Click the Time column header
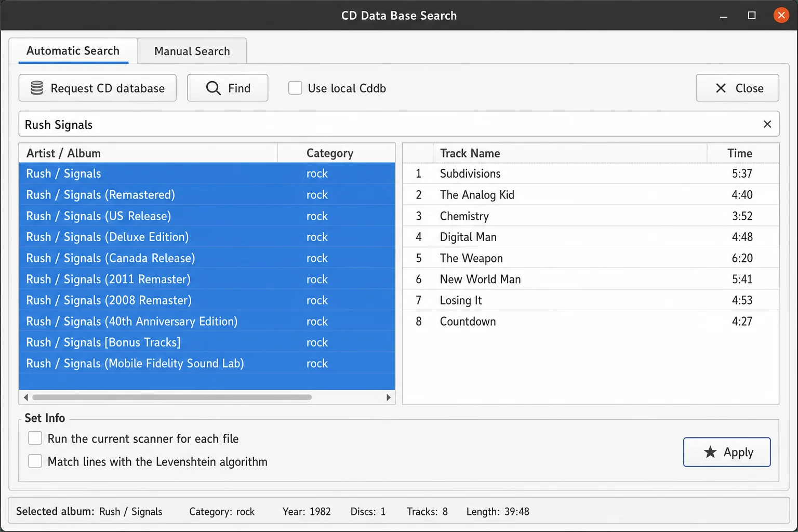 click(x=743, y=153)
